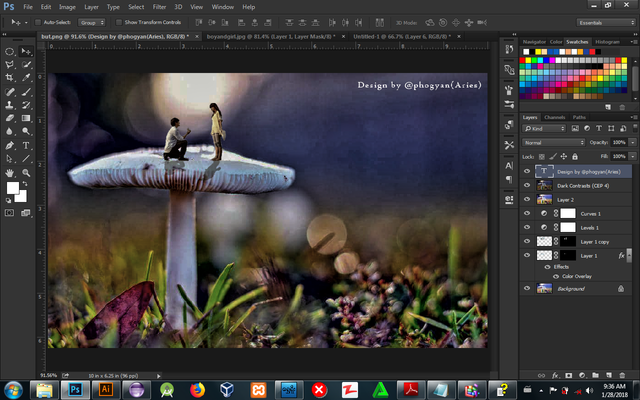The height and width of the screenshot is (400, 640).
Task: Open Adobe Illustrator from the taskbar
Action: [x=106, y=388]
